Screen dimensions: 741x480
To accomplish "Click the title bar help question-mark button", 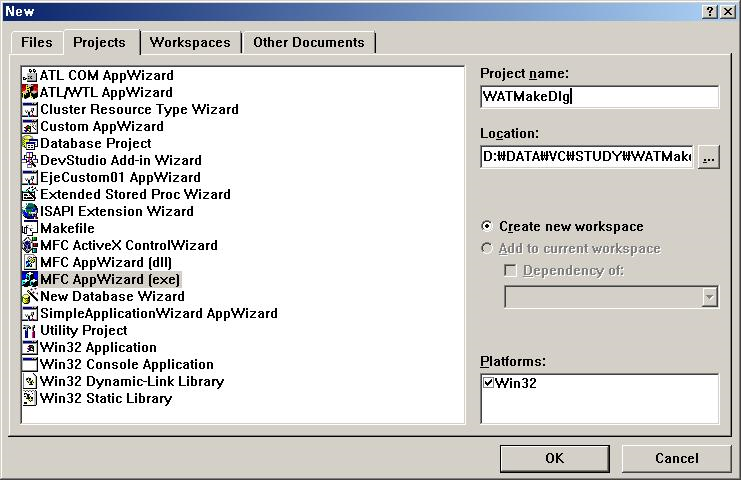I will coord(710,12).
